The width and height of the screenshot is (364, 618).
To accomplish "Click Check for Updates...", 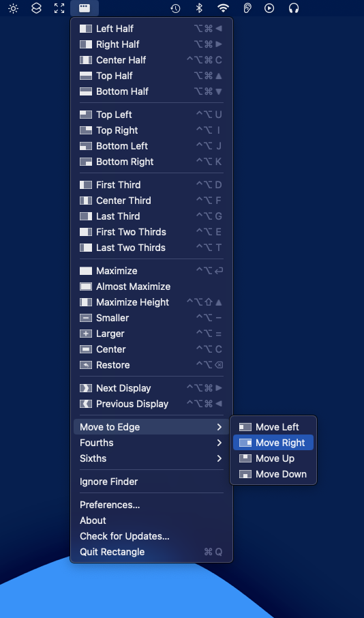I will pos(151,536).
